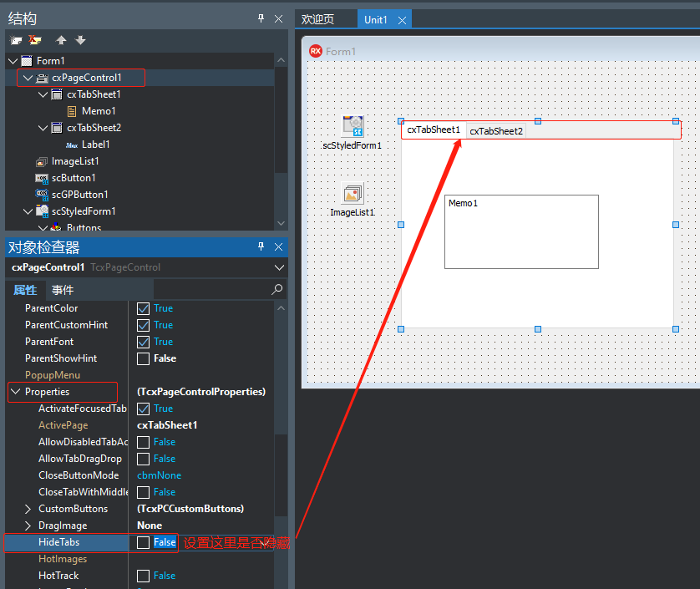The height and width of the screenshot is (589, 700).
Task: Close the Unit1 tab with its X
Action: 402,20
